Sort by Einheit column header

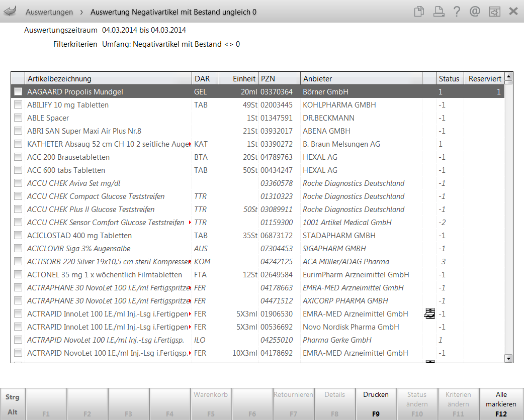click(x=238, y=79)
